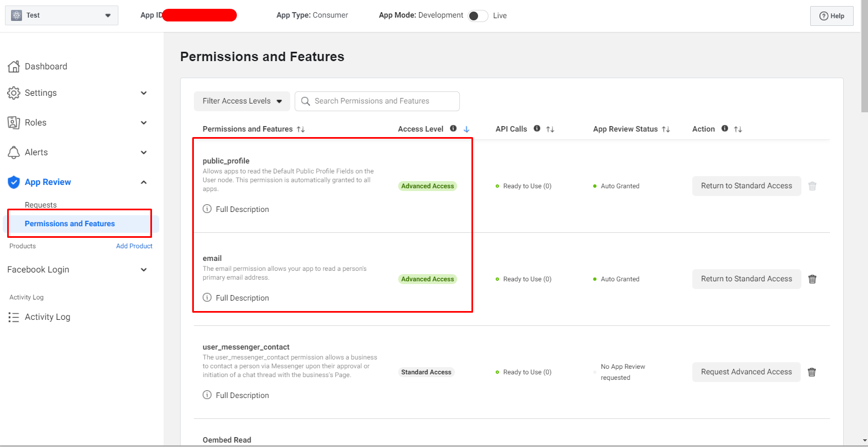Sort by the Permissions and Features column arrows
The width and height of the screenshot is (868, 447).
point(301,129)
